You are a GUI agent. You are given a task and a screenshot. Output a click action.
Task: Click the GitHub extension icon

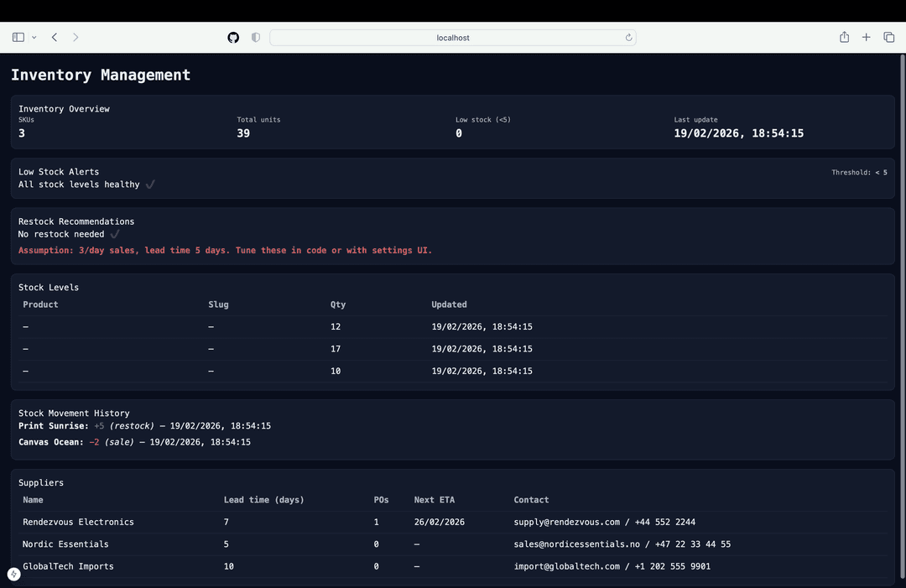tap(233, 37)
